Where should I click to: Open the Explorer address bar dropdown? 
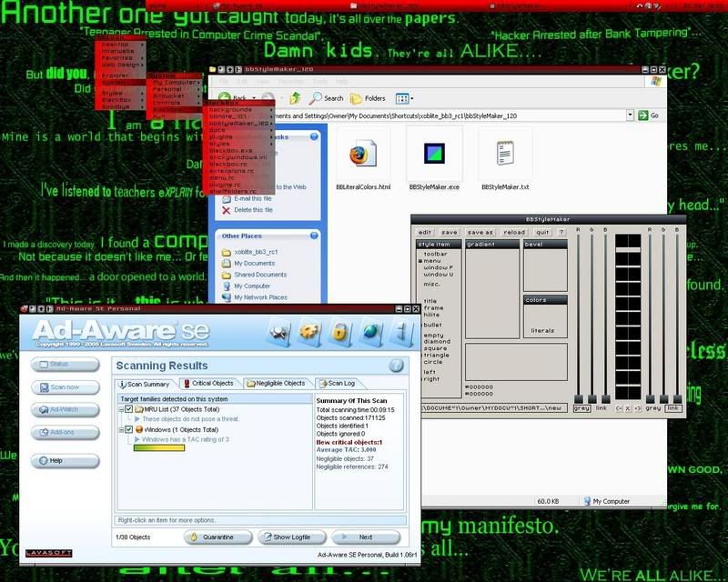630,115
